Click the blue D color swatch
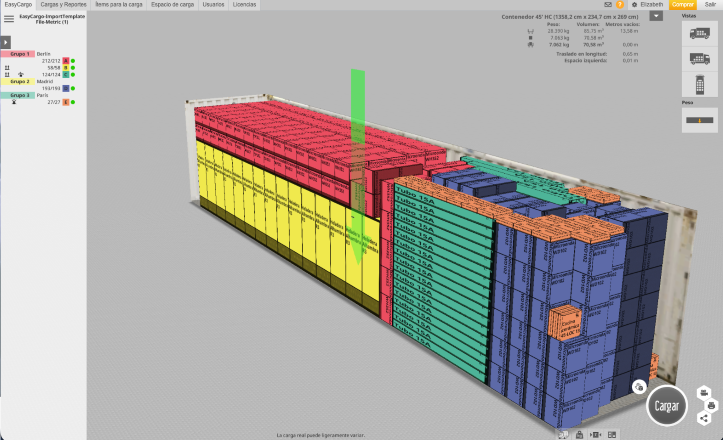The width and height of the screenshot is (723, 440). pyautogui.click(x=66, y=89)
